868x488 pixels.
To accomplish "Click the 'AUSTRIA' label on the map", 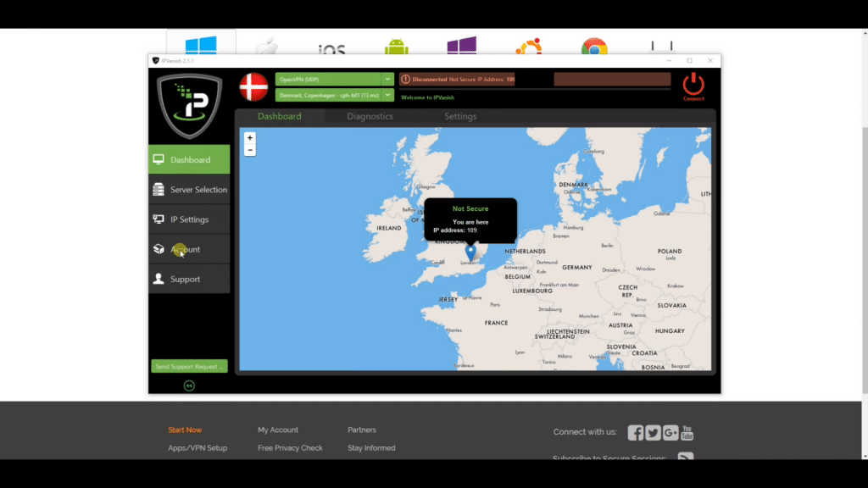I will pyautogui.click(x=620, y=325).
